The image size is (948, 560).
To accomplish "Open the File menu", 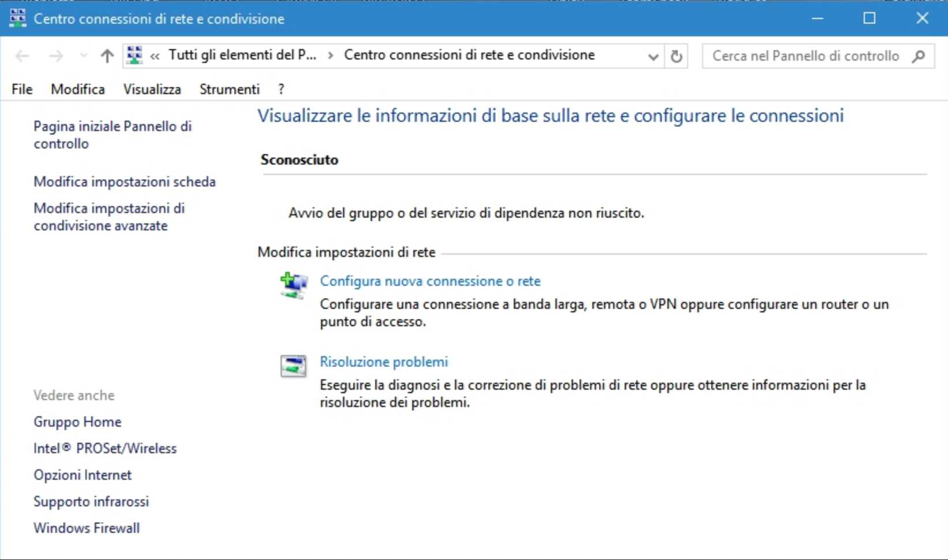I will point(22,89).
